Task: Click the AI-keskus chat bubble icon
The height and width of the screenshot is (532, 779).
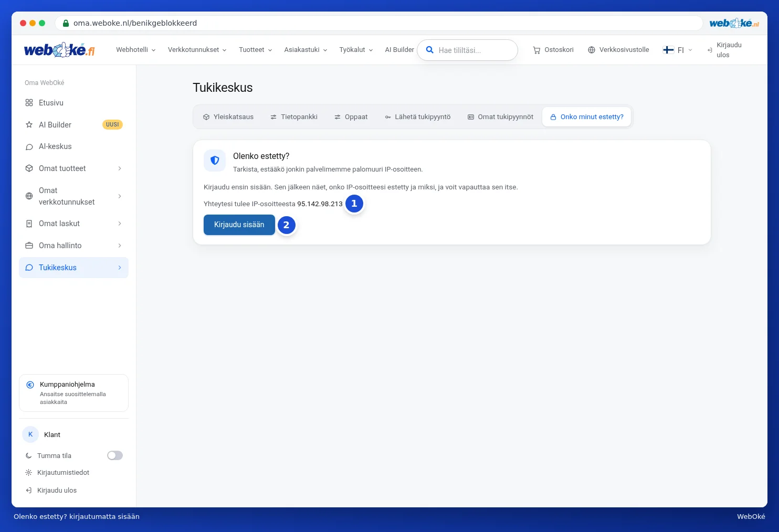Action: pyautogui.click(x=29, y=147)
